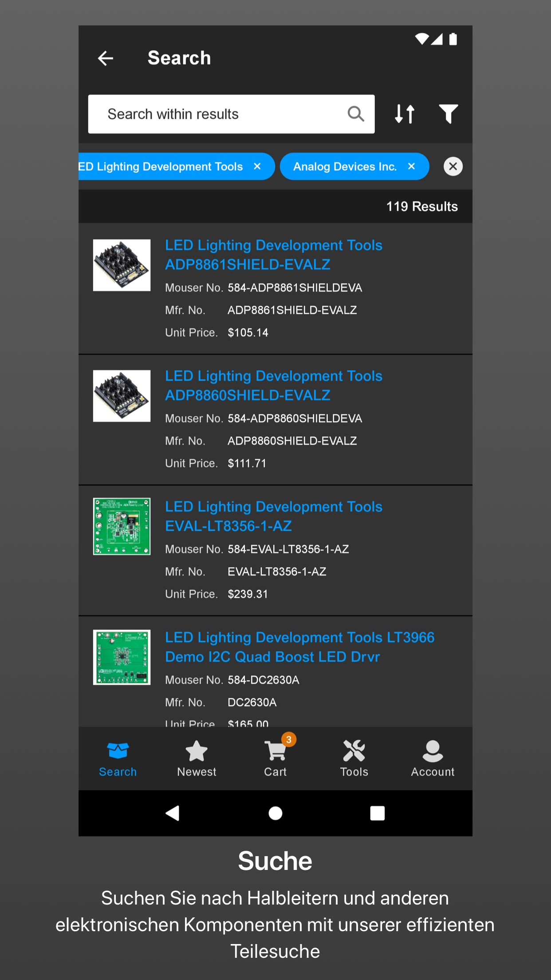Remove Analog Devices Inc. filter chip

(412, 166)
